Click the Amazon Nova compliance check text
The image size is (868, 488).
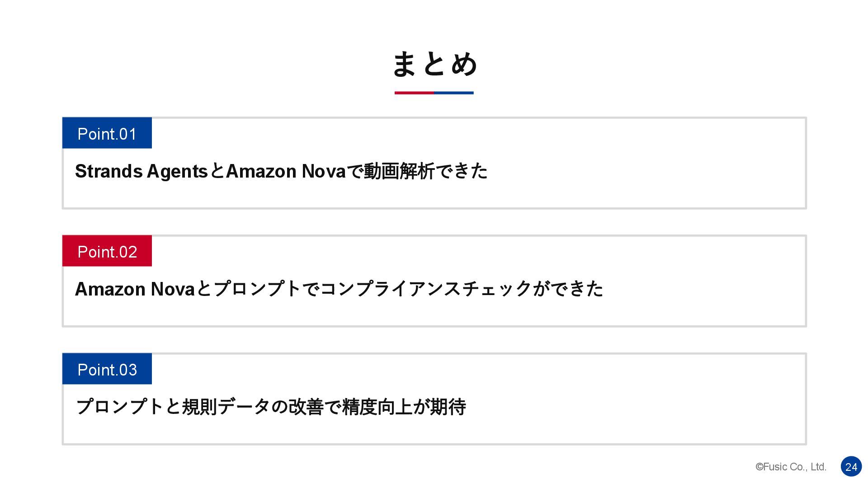coord(339,289)
